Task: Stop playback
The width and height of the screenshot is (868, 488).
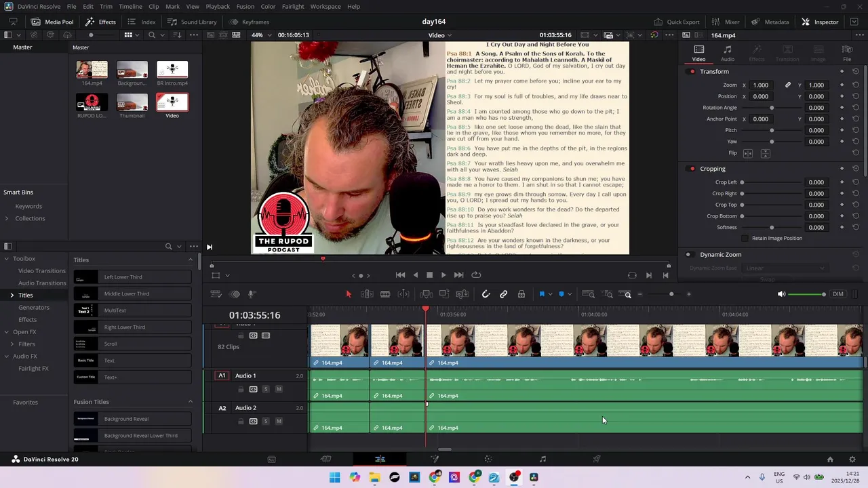Action: (x=429, y=275)
